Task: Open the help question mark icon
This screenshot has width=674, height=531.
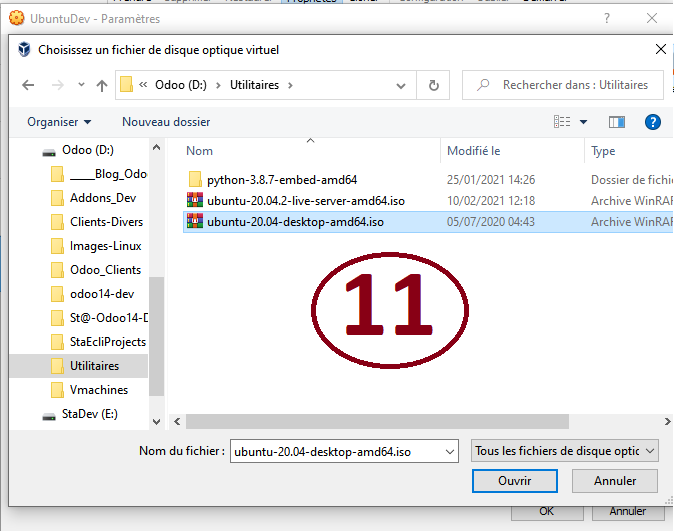Action: [652, 122]
